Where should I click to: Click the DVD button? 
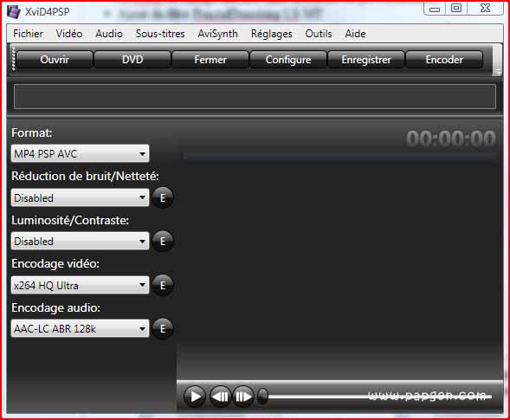(x=132, y=60)
